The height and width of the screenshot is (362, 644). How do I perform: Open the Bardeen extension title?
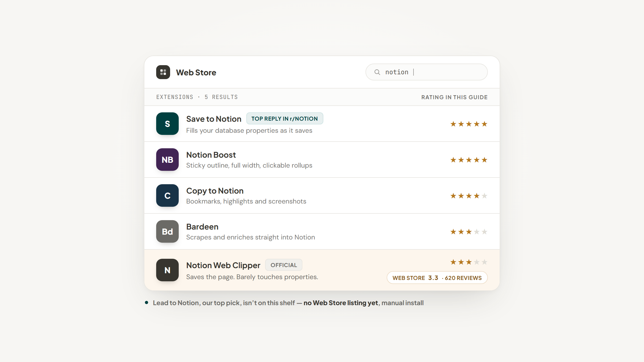pyautogui.click(x=202, y=227)
